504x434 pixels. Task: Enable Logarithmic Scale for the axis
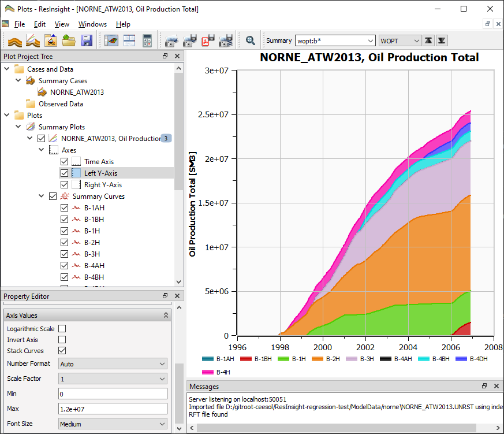coord(62,328)
